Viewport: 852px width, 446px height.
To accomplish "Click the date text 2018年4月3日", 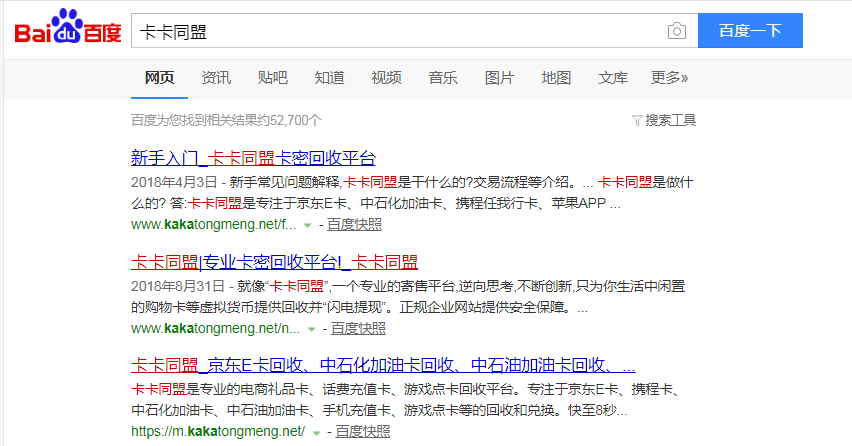I will coord(174,182).
